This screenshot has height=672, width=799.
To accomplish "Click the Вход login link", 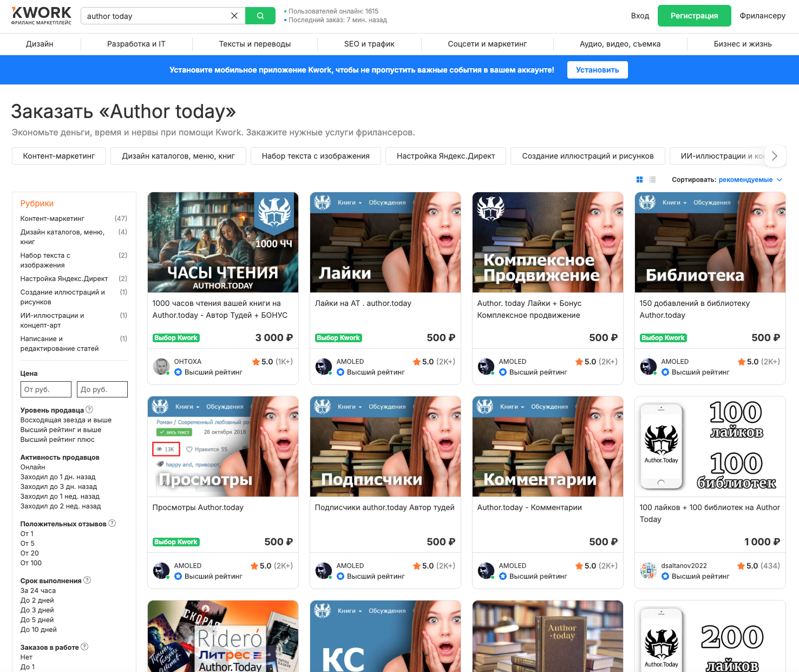I will (x=640, y=16).
